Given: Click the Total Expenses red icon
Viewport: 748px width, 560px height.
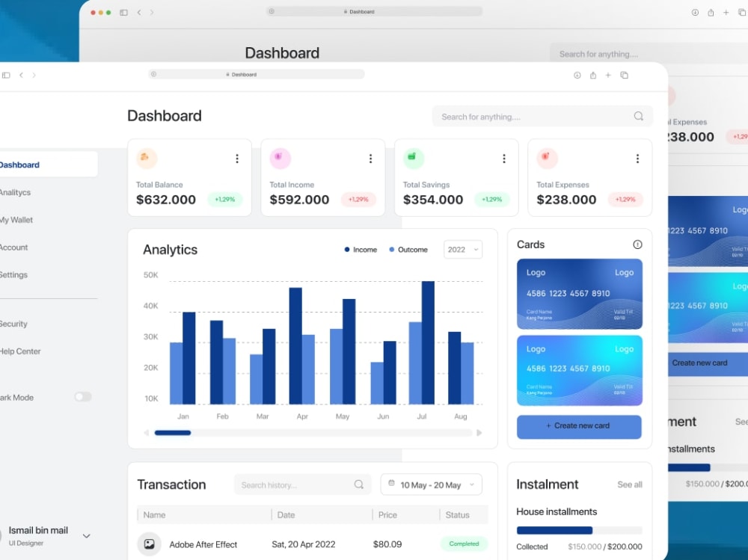Looking at the screenshot, I should coord(548,158).
